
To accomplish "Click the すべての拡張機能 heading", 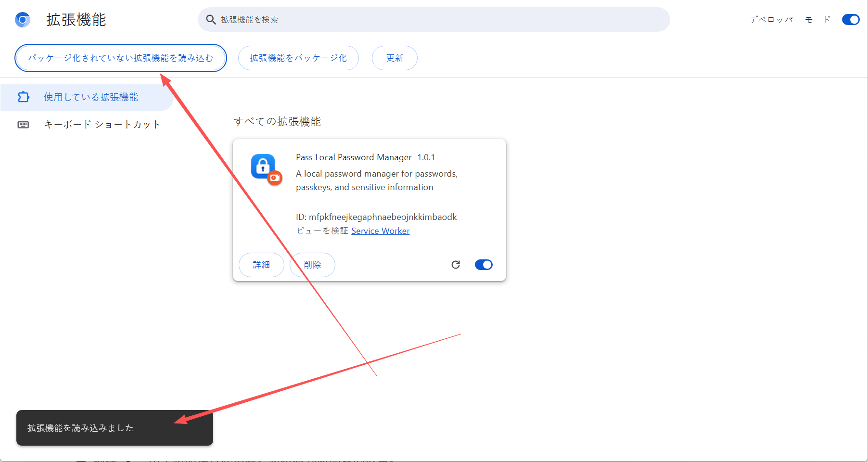I will pos(277,122).
